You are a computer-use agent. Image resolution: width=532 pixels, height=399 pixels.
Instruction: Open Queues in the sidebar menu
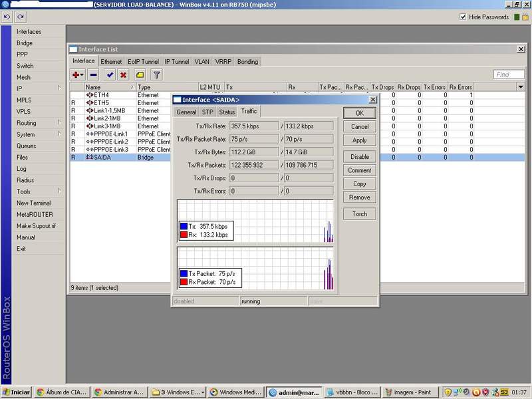tap(26, 146)
